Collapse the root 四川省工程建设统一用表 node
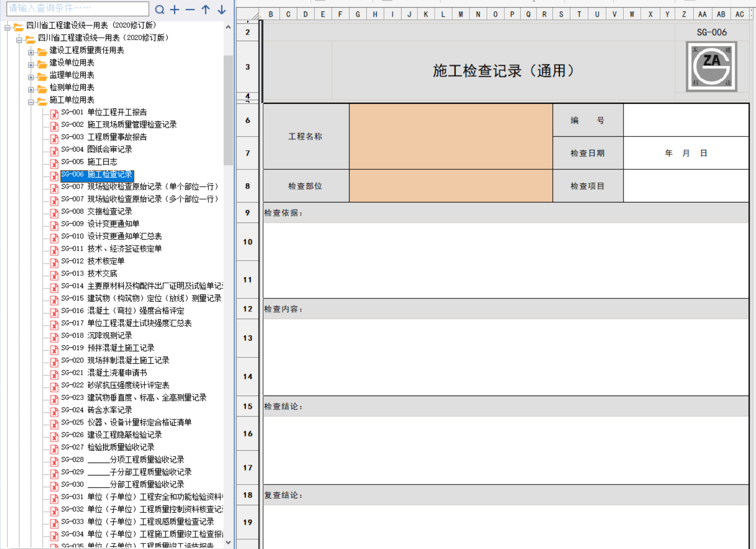Image resolution: width=756 pixels, height=549 pixels. [7, 27]
